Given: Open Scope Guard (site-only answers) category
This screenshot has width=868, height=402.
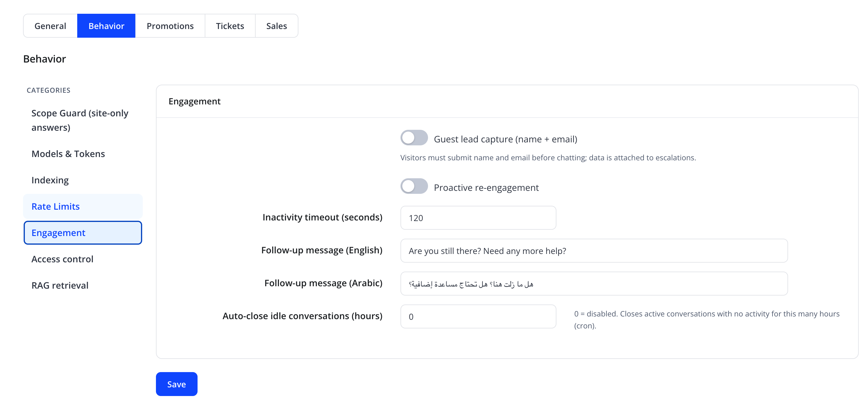Looking at the screenshot, I should pos(83,120).
